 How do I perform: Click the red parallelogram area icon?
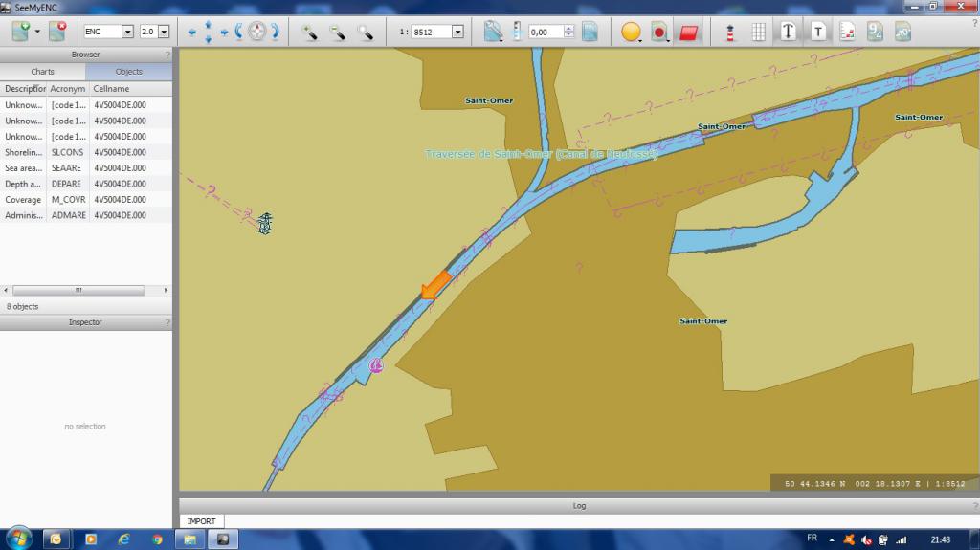pyautogui.click(x=689, y=32)
